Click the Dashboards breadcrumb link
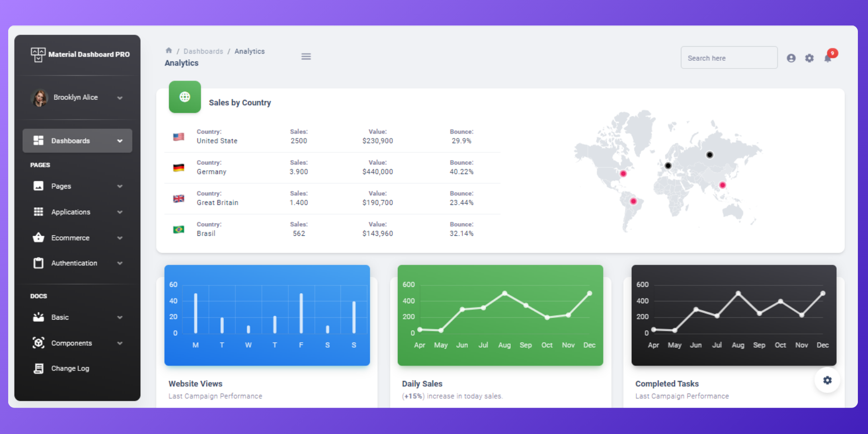Image resolution: width=868 pixels, height=434 pixels. [203, 51]
